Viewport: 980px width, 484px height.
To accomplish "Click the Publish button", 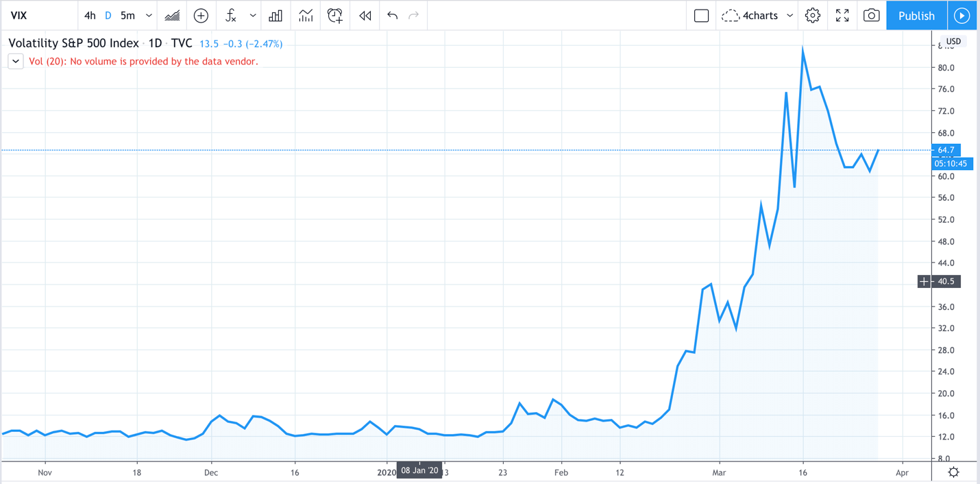I will click(916, 15).
